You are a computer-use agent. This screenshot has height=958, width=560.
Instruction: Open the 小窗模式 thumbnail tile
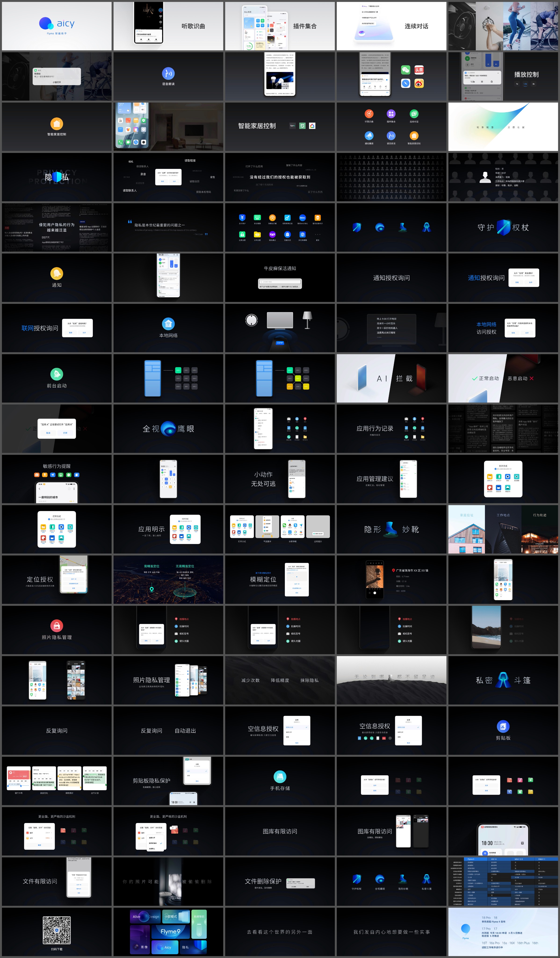click(x=176, y=917)
